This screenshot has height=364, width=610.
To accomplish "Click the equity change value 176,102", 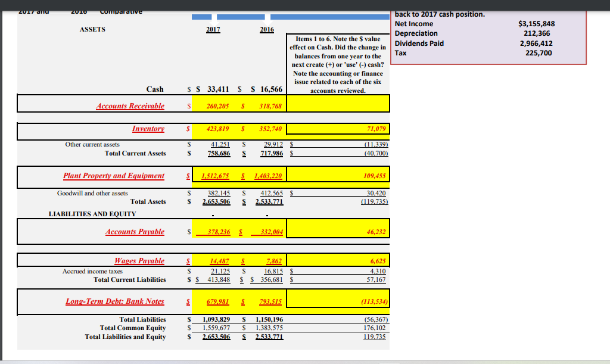I will point(375,328).
